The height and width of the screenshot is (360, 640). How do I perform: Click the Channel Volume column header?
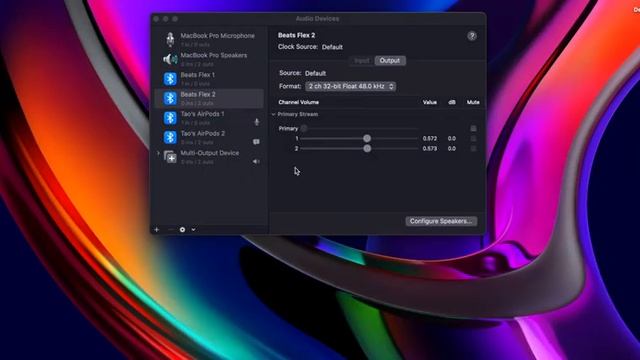tap(298, 102)
